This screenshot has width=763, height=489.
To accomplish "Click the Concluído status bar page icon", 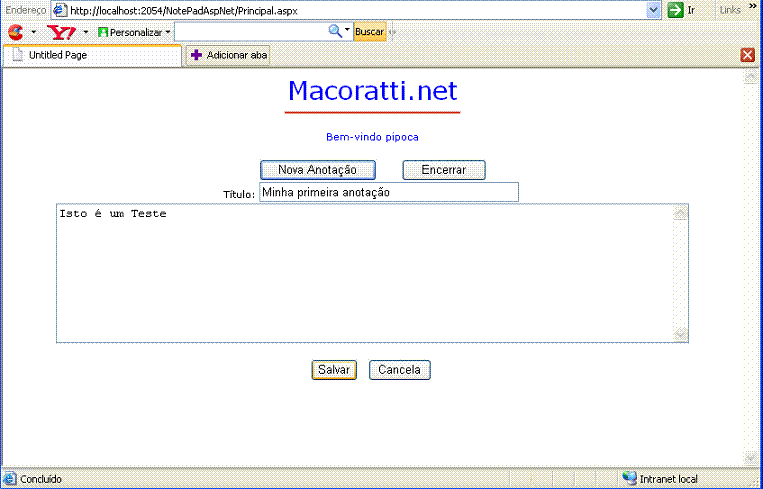I will point(10,479).
